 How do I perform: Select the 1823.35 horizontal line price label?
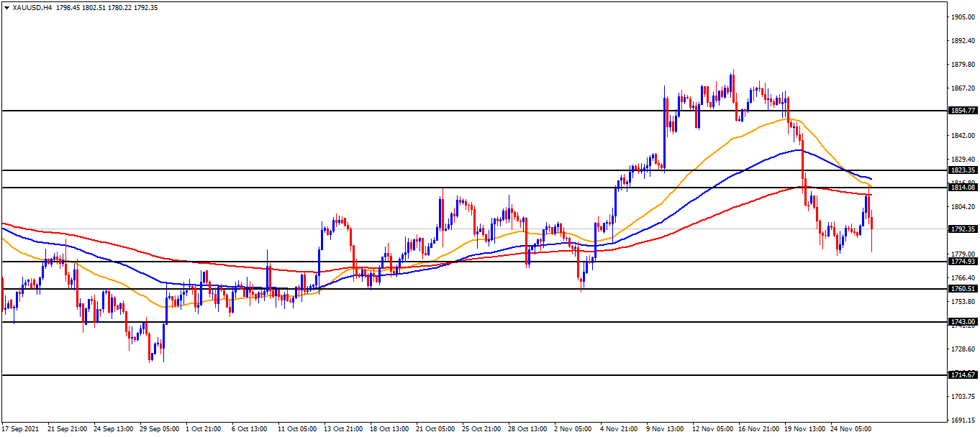click(x=963, y=170)
